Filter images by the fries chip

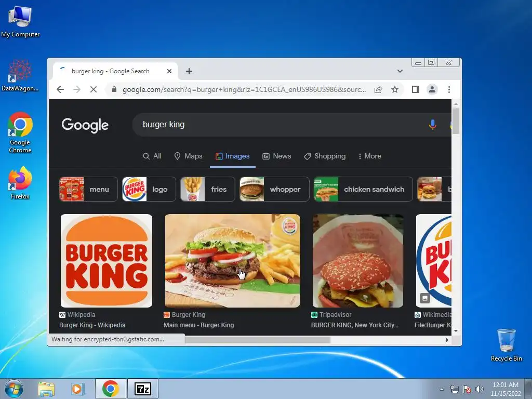point(208,189)
